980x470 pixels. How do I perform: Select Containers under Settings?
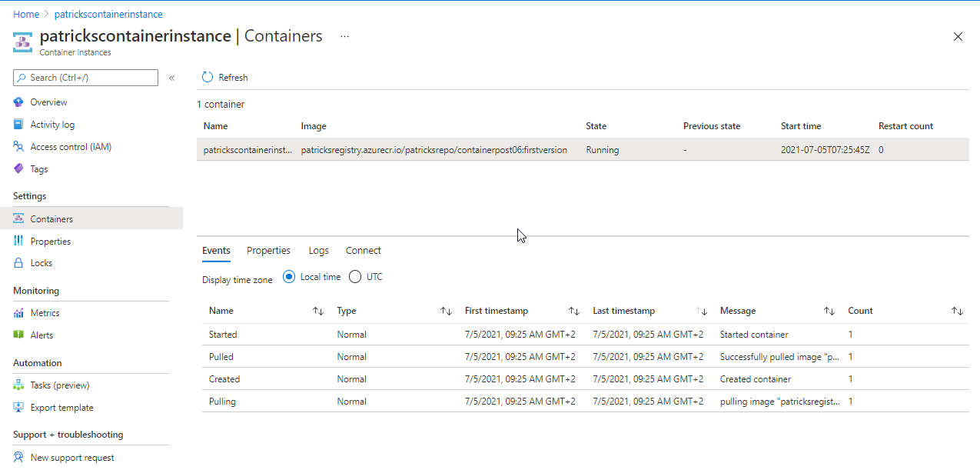91,219
